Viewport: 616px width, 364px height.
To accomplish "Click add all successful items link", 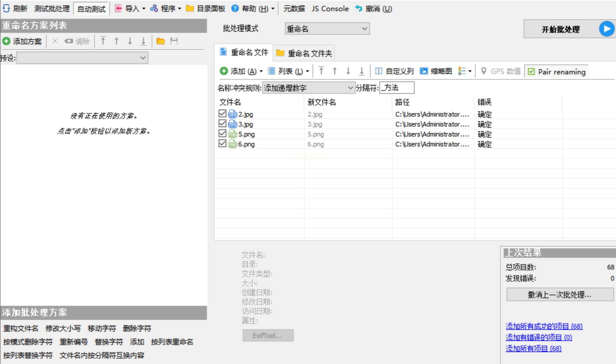I will coord(544,326).
